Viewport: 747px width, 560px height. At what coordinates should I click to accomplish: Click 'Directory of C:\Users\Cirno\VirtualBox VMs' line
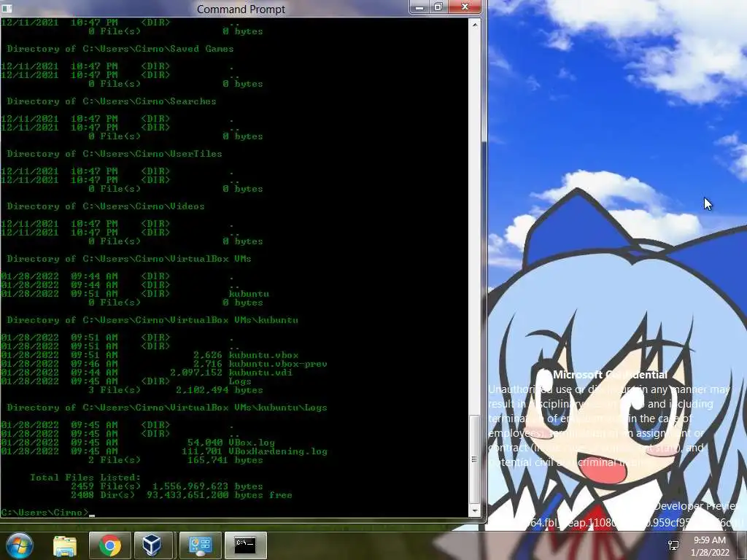129,259
